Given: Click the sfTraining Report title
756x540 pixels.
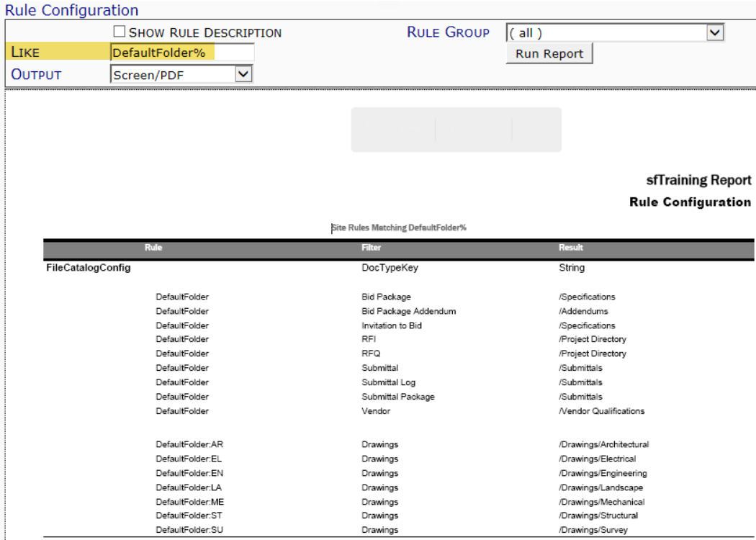Looking at the screenshot, I should pyautogui.click(x=698, y=180).
